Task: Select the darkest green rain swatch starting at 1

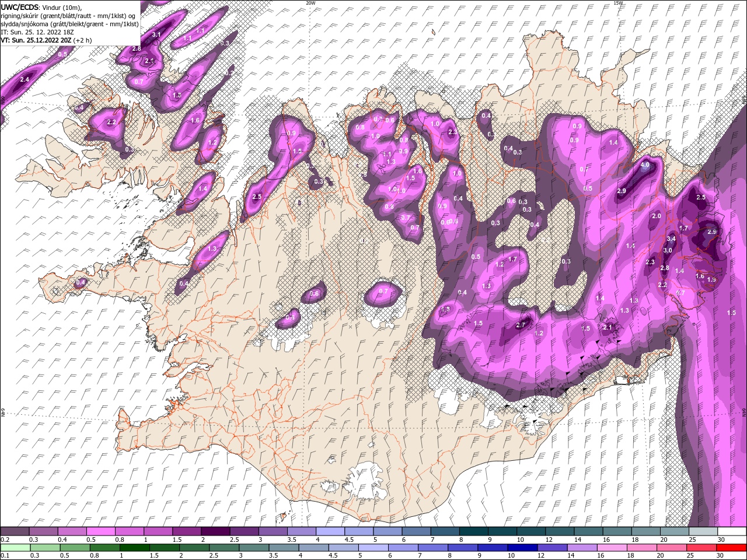Action: (x=135, y=548)
